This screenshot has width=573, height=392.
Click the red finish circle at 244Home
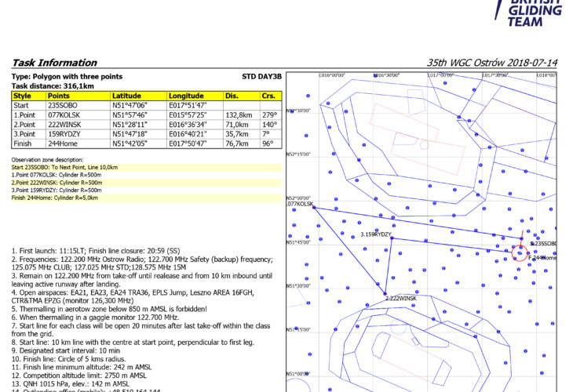click(519, 252)
